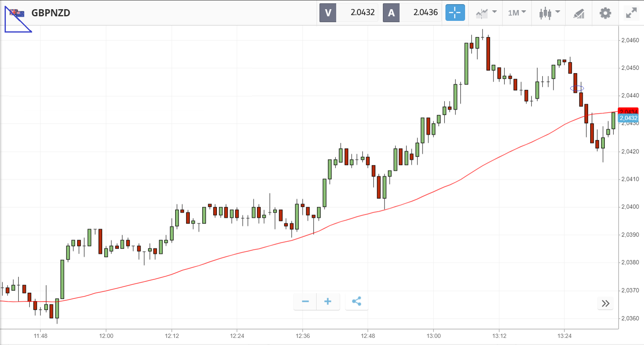Click the blue 2.0432 current price label
Image resolution: width=644 pixels, height=345 pixels.
pyautogui.click(x=628, y=118)
